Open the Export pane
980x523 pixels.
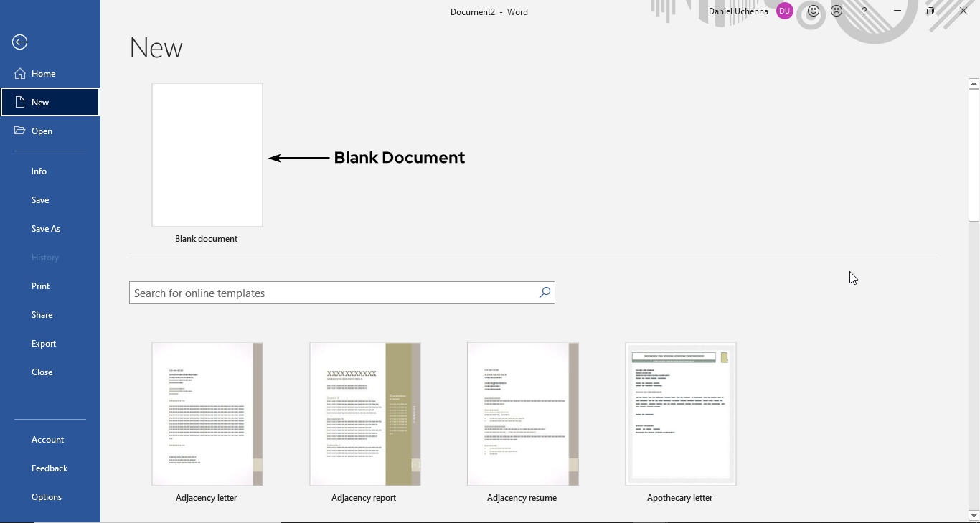click(x=44, y=343)
